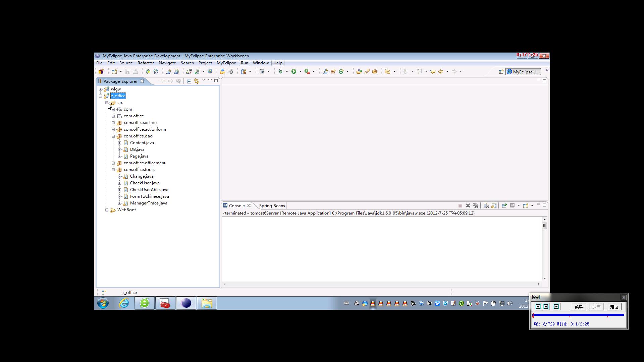
Task: Open the Display Selected Console dropdown
Action: (519, 205)
